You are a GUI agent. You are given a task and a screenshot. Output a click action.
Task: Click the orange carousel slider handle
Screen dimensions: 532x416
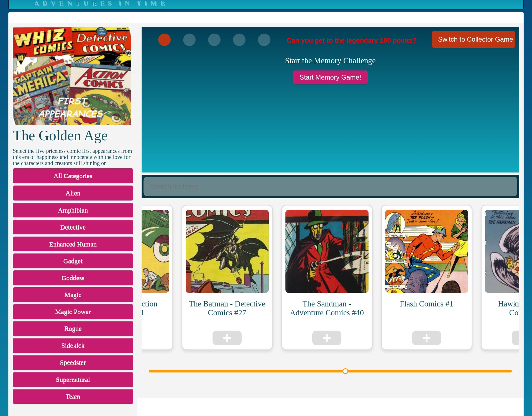click(345, 371)
